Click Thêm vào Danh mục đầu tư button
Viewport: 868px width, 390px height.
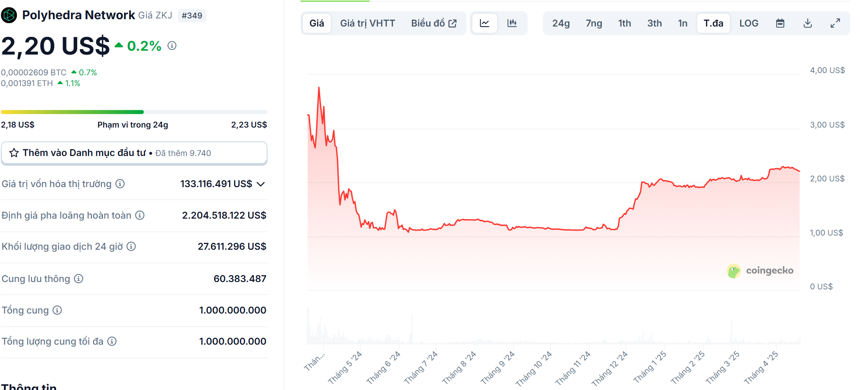point(134,153)
